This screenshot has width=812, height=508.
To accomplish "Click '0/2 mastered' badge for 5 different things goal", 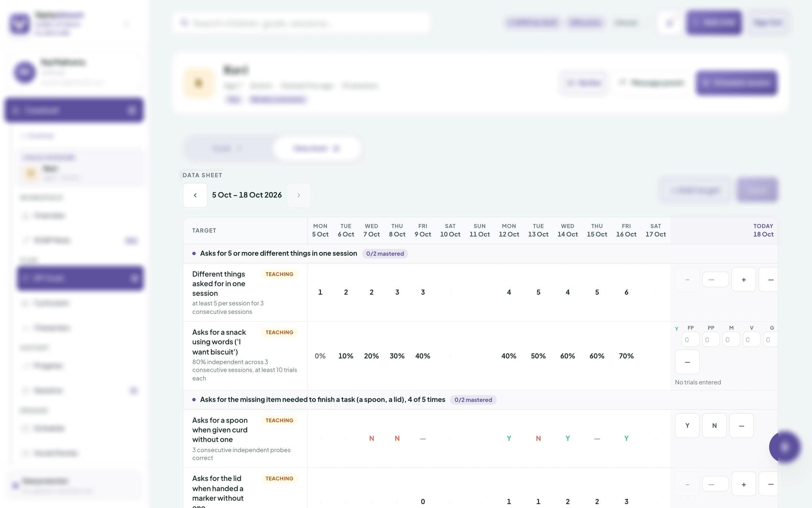I will tap(385, 254).
